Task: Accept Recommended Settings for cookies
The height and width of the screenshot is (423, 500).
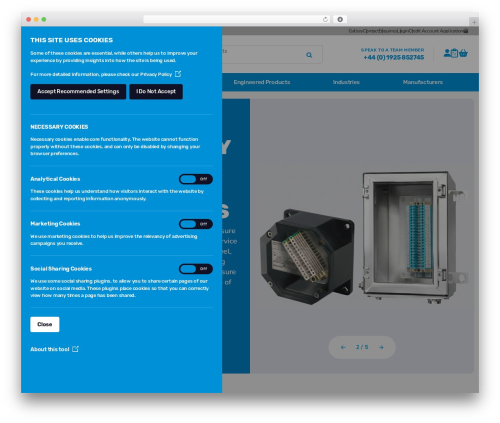Action: [78, 91]
